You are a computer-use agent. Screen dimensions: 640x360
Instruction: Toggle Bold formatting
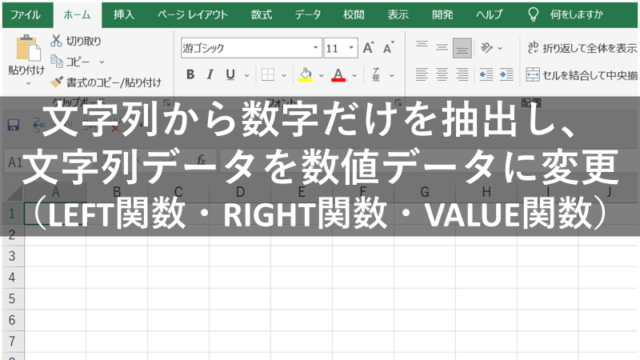[190, 74]
